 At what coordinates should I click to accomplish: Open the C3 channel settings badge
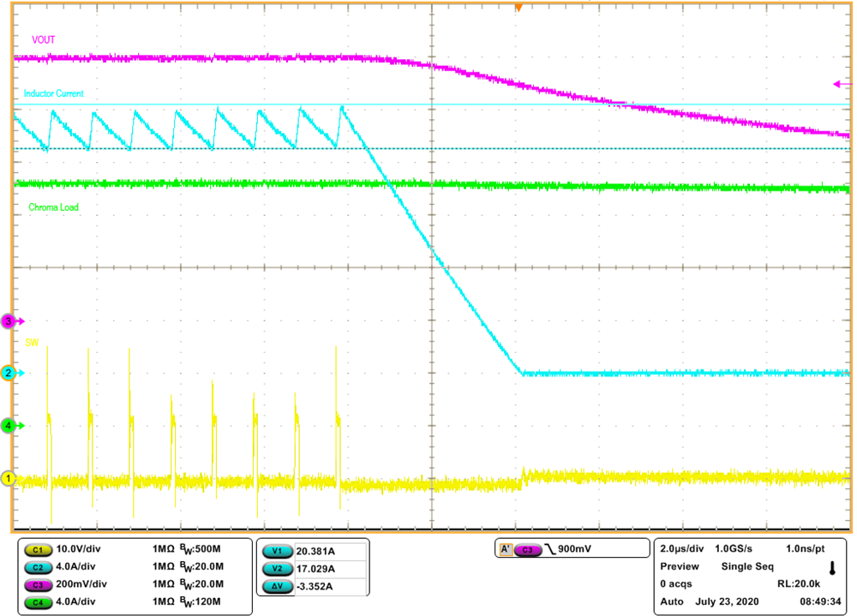pos(38,584)
